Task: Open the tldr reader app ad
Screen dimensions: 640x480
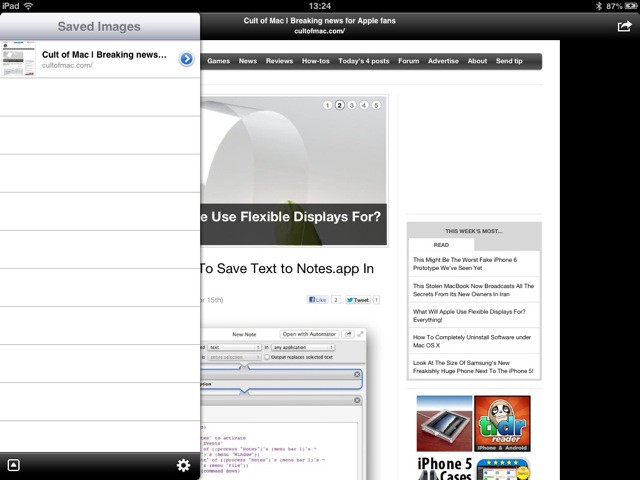Action: 502,423
